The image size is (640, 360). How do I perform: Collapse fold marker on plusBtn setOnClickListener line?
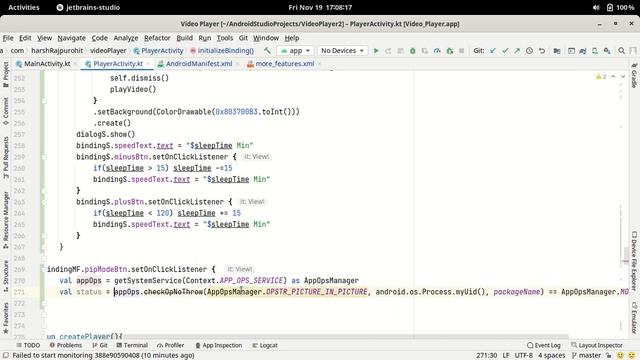[44, 202]
